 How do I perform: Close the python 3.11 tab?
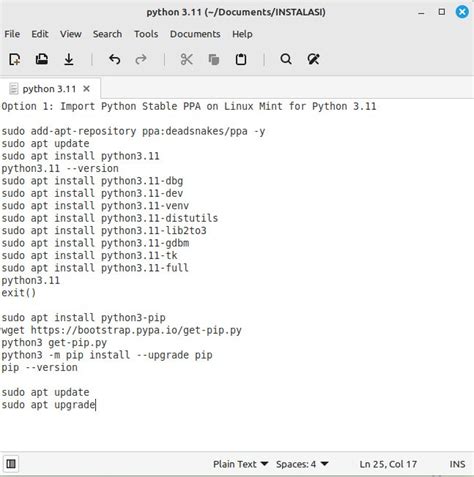point(86,89)
